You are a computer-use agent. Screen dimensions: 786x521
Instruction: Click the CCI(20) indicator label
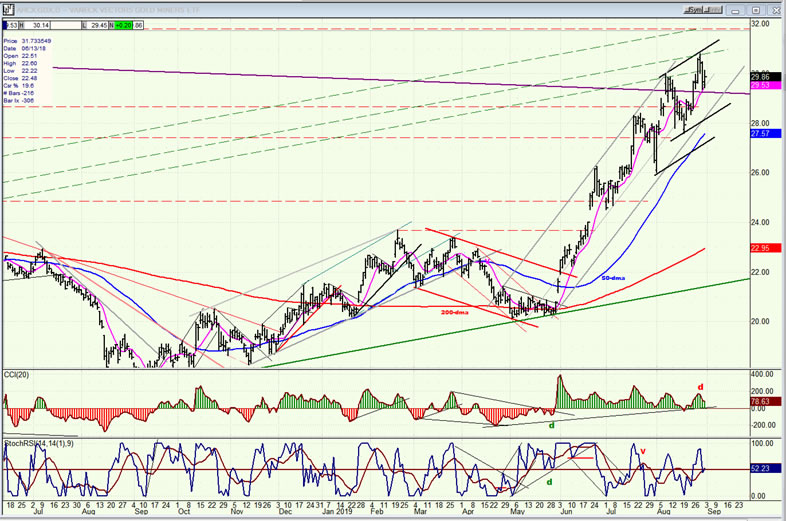(17, 375)
